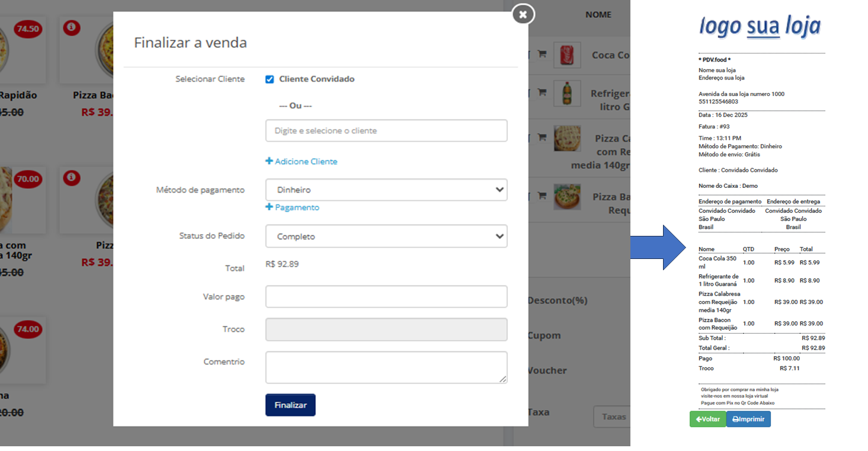Click into the Comentrio text area
Screen dimensions: 868x451
point(386,367)
